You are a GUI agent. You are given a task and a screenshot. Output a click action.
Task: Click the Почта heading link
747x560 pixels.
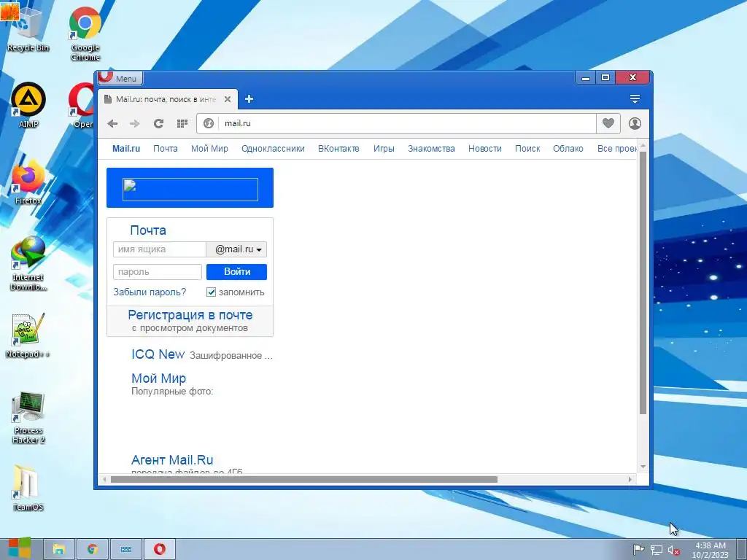coord(148,230)
